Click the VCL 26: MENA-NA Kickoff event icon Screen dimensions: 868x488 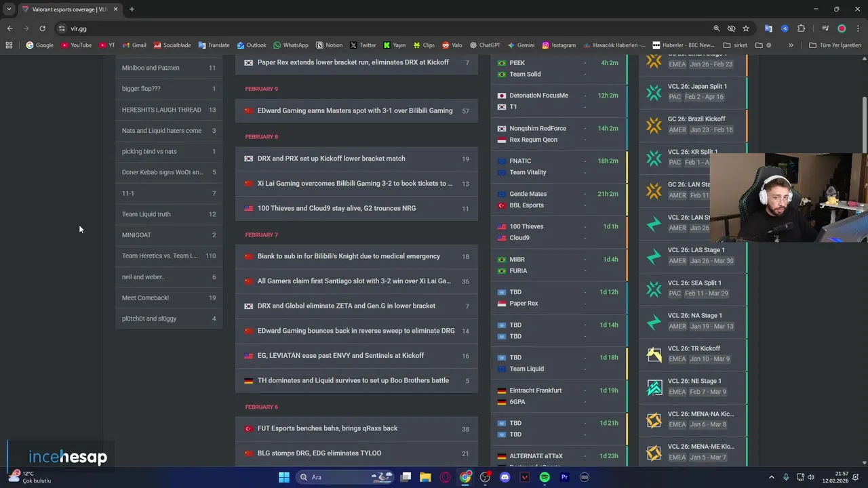[x=654, y=420]
